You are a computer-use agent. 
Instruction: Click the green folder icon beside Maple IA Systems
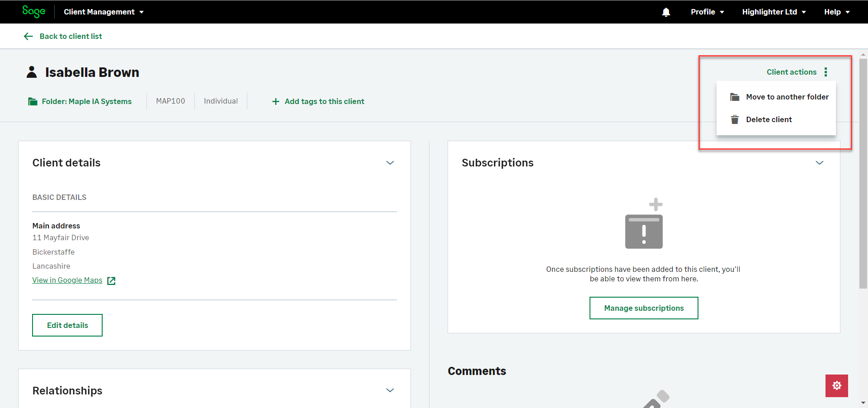coord(33,101)
